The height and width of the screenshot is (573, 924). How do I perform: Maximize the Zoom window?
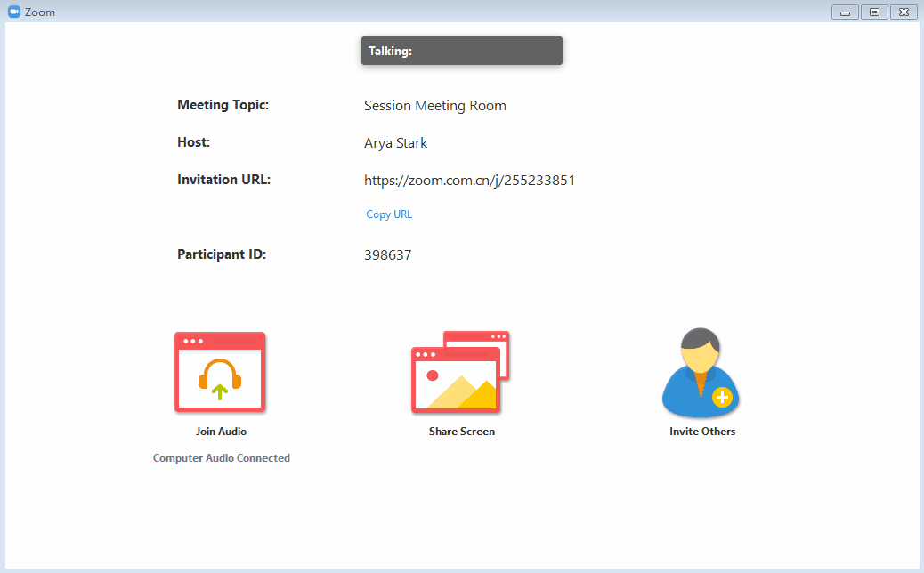tap(874, 12)
